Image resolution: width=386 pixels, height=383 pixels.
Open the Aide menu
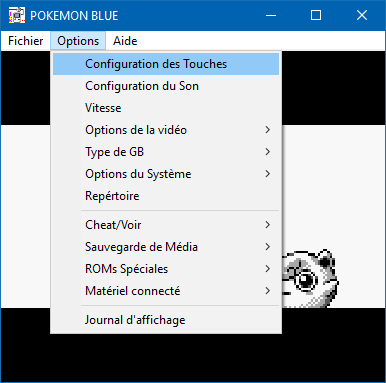point(125,41)
